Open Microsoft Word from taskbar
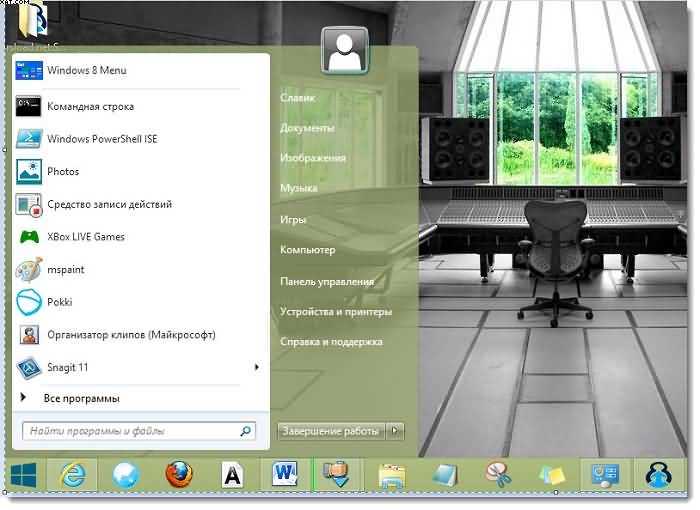The width and height of the screenshot is (700, 510). 285,474
